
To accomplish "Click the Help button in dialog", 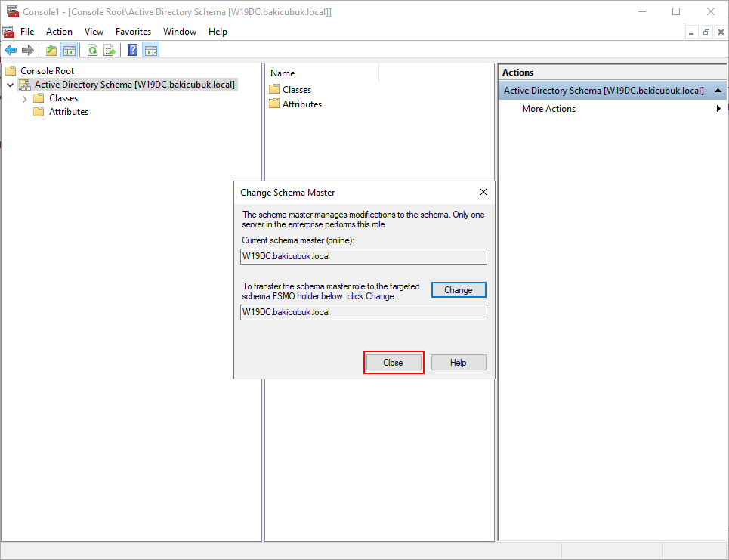I will click(x=459, y=362).
